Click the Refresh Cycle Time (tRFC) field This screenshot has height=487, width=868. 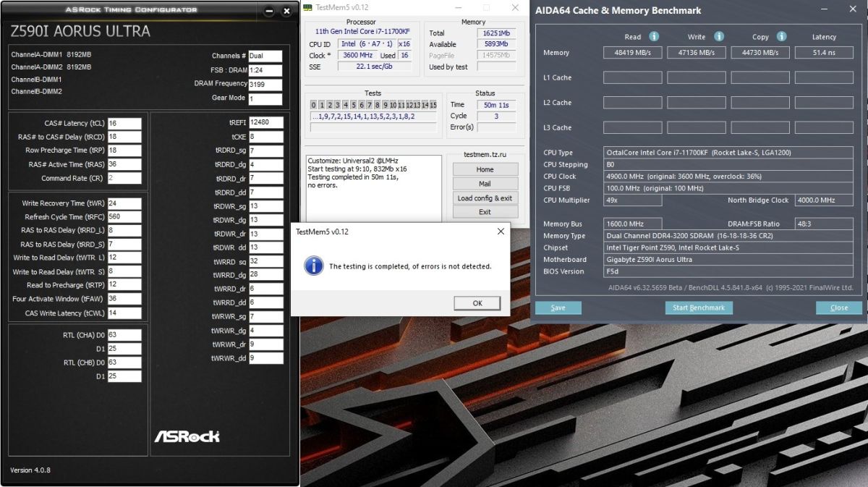tap(124, 216)
